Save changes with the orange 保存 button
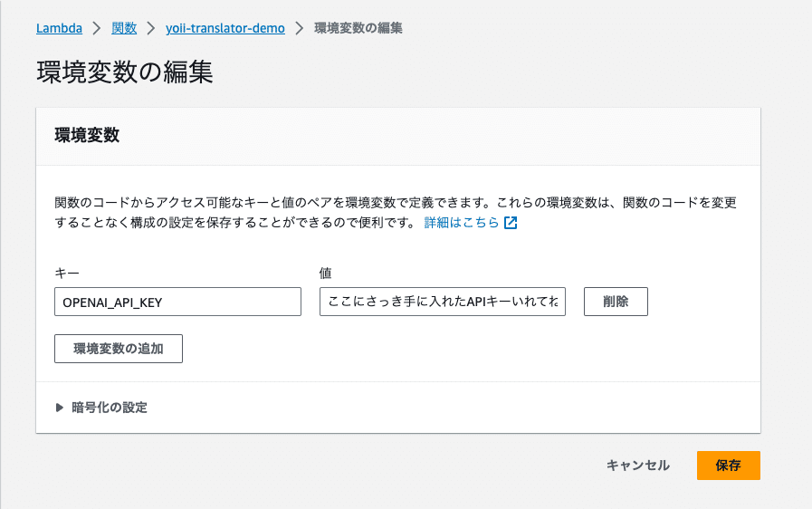The height and width of the screenshot is (509, 812). coord(729,466)
